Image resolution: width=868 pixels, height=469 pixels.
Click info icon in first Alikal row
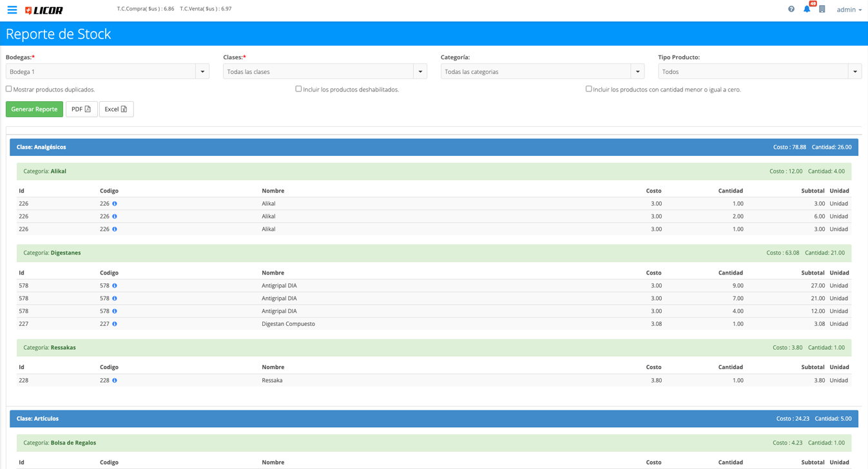(x=115, y=204)
